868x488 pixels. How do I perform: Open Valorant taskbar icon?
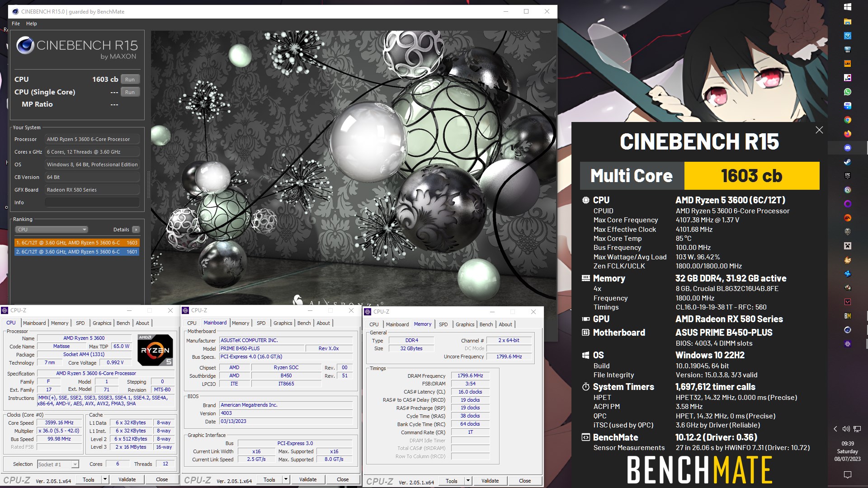tap(848, 302)
